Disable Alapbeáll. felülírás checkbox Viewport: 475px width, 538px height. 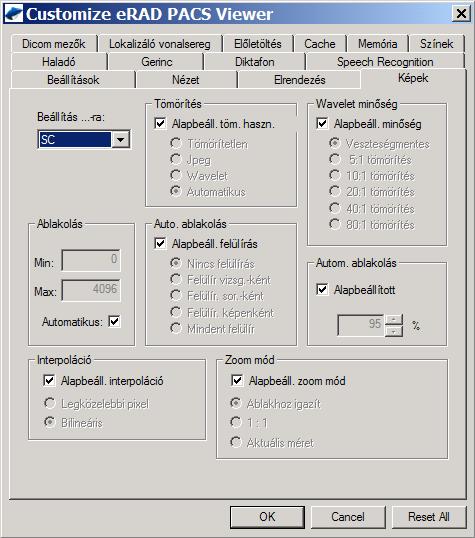(x=160, y=243)
